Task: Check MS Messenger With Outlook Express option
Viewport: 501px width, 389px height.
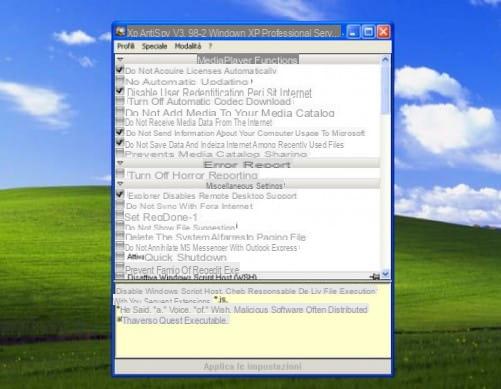Action: coord(120,246)
